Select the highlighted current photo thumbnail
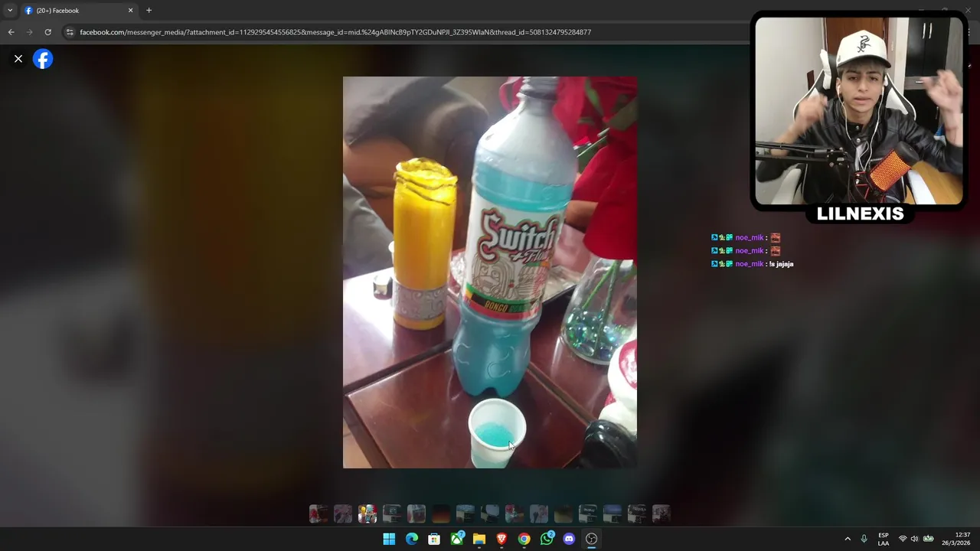Image resolution: width=980 pixels, height=551 pixels. click(367, 514)
